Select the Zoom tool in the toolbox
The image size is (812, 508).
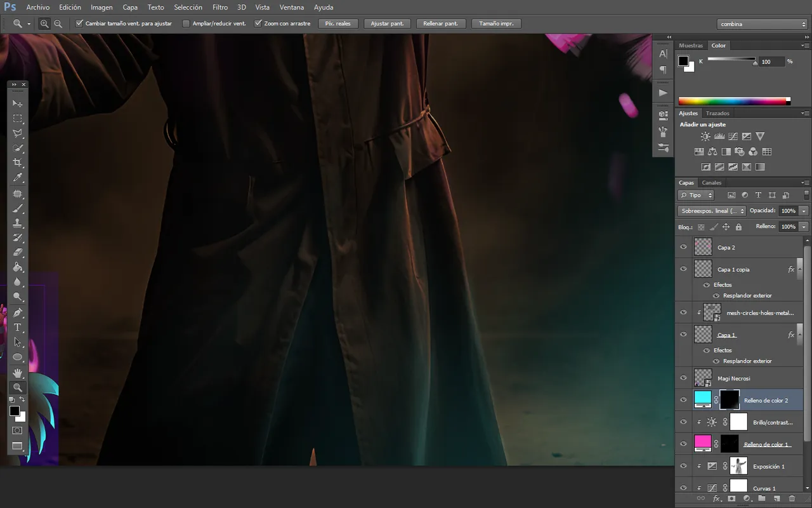click(x=18, y=387)
